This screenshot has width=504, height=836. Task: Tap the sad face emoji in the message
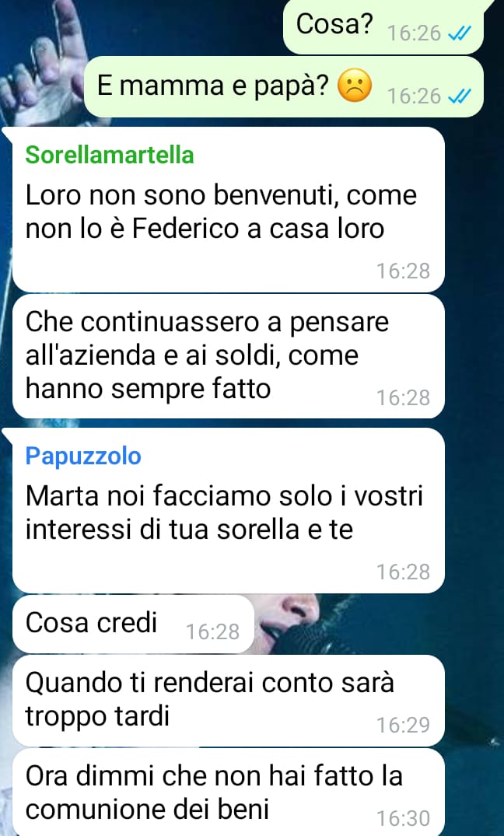coord(355,86)
